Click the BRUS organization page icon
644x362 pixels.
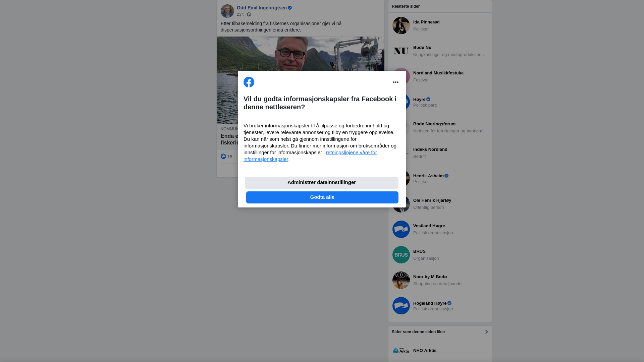coord(401,255)
